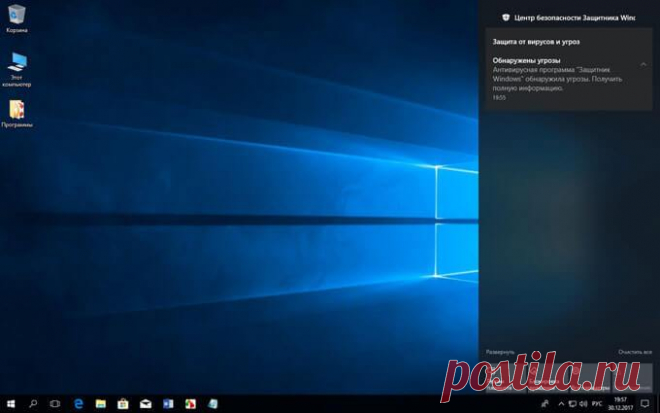Open the network icon in the tray
This screenshot has height=413, width=660.
click(x=572, y=404)
